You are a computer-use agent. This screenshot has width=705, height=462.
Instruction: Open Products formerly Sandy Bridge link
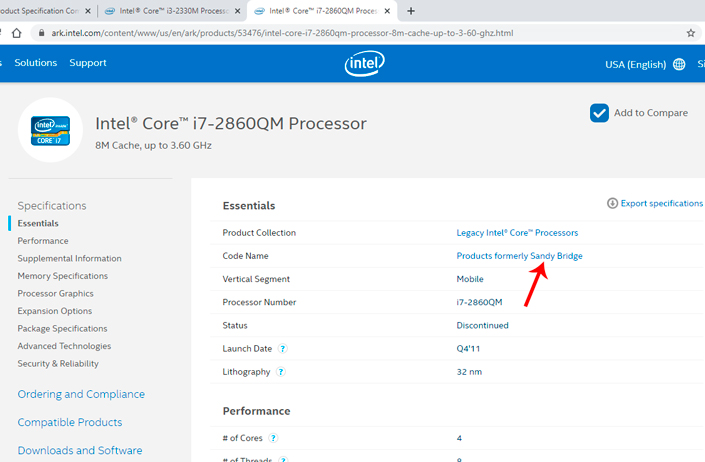[519, 256]
